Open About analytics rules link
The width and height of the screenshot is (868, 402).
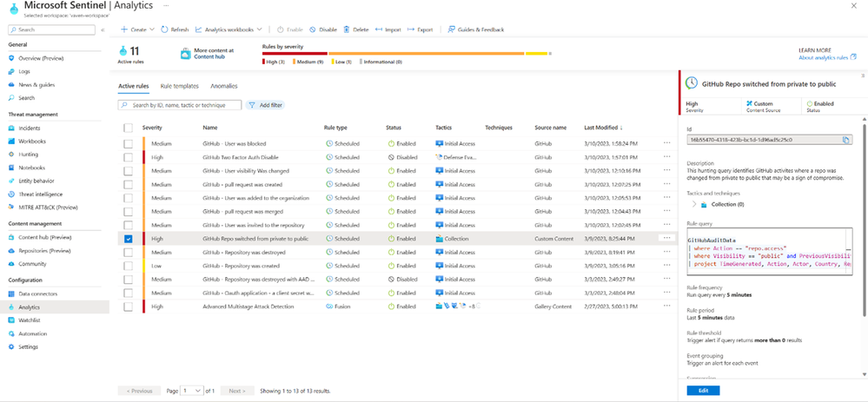tap(827, 57)
